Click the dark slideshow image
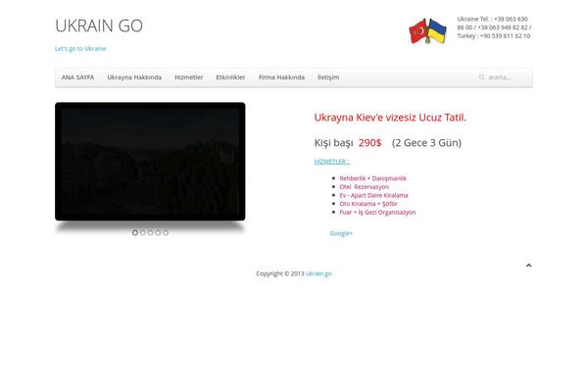Screen dimensions: 588x392 pos(150,162)
